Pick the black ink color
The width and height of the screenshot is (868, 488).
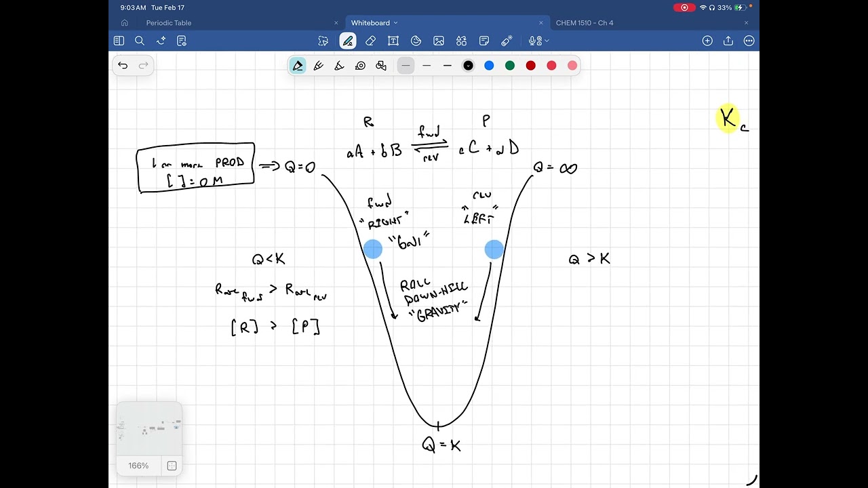(x=468, y=66)
